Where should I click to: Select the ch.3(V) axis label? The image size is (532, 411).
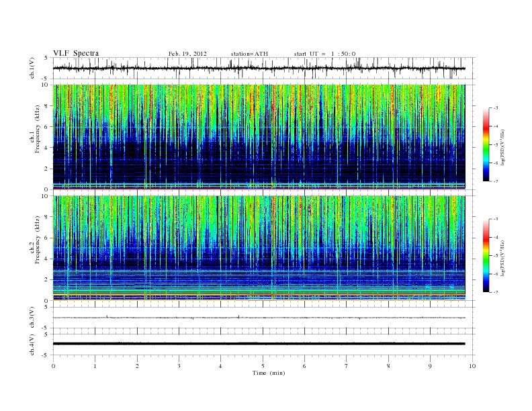coord(32,318)
